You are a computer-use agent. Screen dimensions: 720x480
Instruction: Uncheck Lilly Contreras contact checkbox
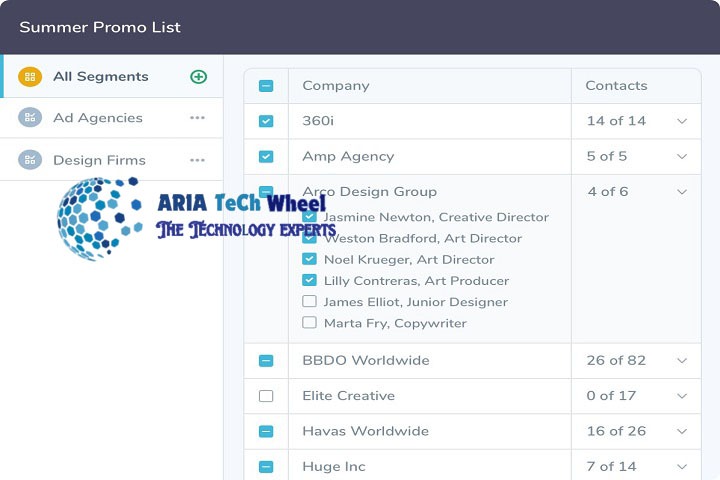[309, 280]
